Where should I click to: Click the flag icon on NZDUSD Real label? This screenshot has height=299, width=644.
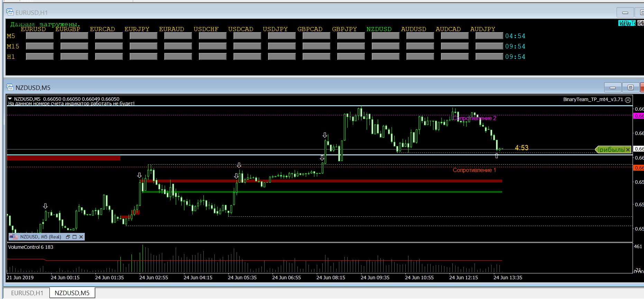14,237
